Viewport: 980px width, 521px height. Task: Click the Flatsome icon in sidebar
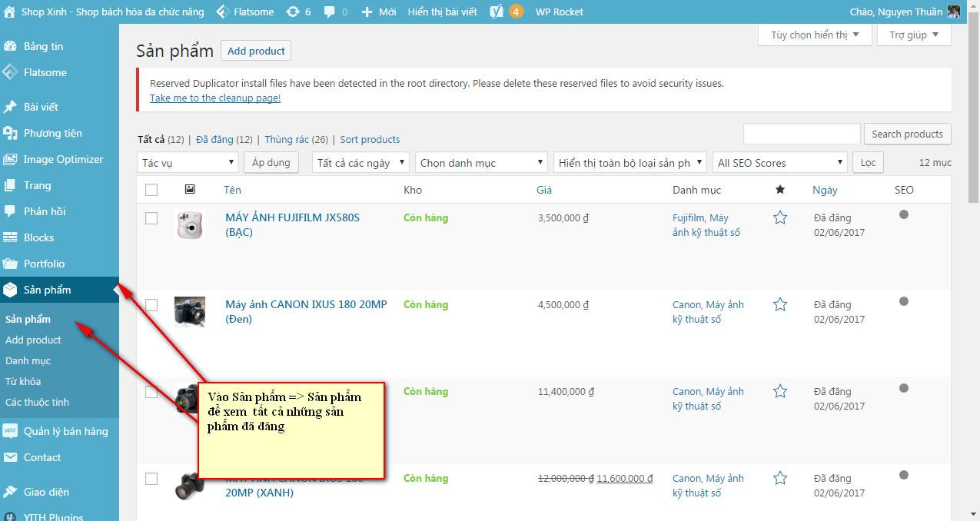point(10,72)
